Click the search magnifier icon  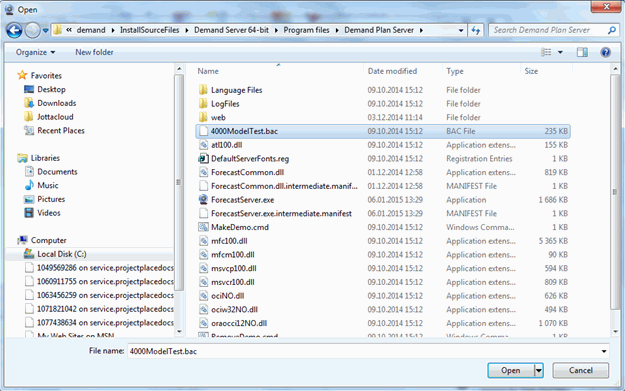pos(612,30)
